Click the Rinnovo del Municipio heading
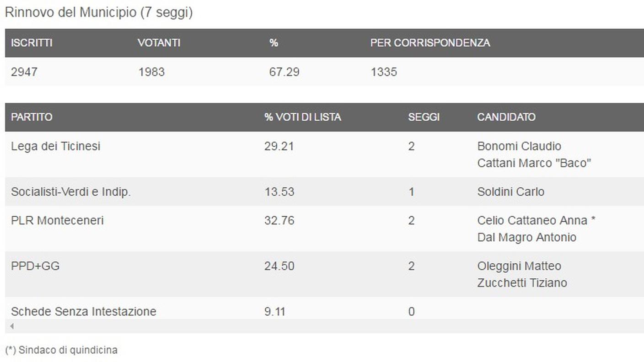 click(98, 12)
